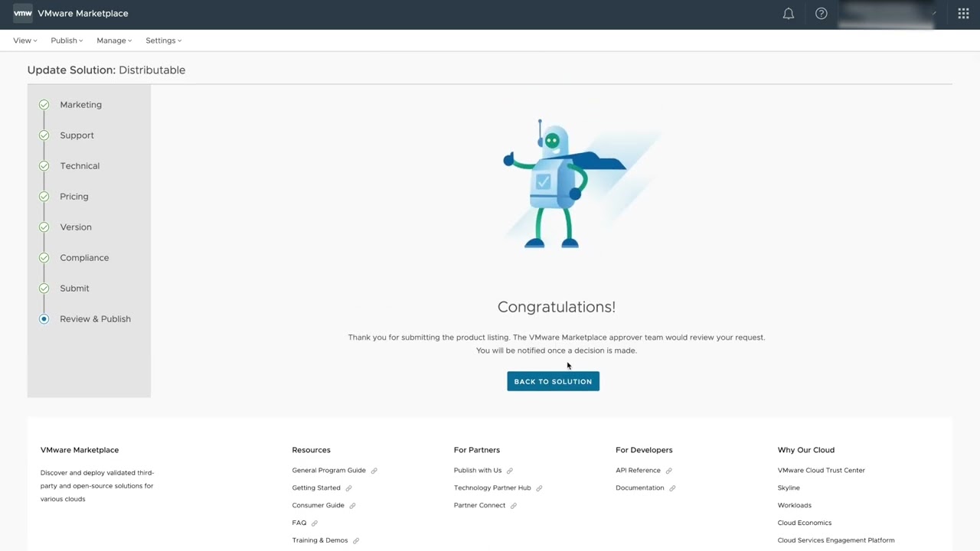Viewport: 980px width, 551px height.
Task: Click the Review & Publish step indicator
Action: [x=44, y=319]
